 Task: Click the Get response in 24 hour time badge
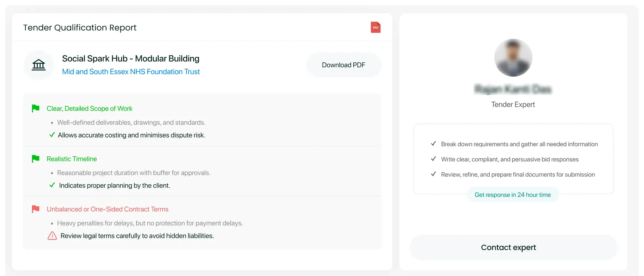click(512, 195)
